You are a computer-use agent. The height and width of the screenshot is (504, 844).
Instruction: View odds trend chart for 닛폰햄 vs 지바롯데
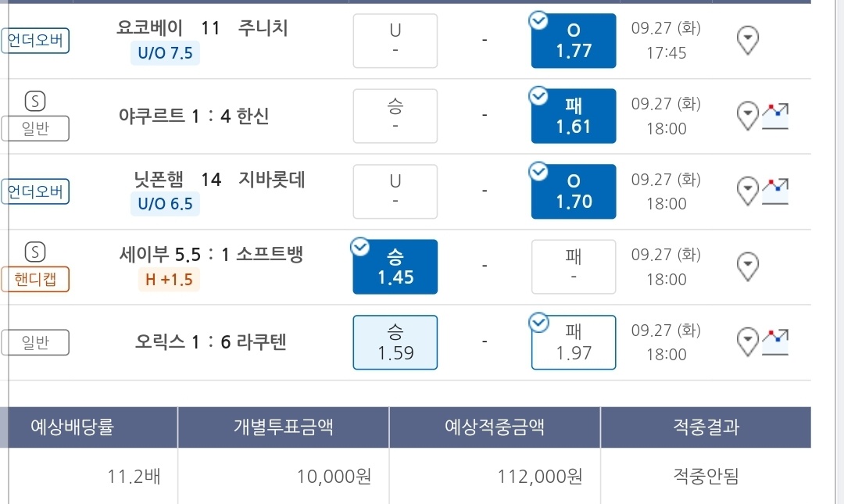click(775, 191)
